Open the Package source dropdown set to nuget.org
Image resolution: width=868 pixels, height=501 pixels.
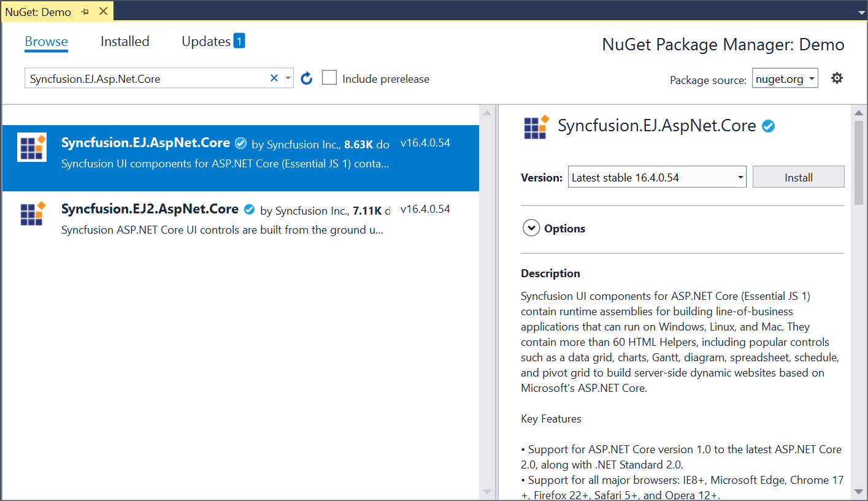point(785,78)
